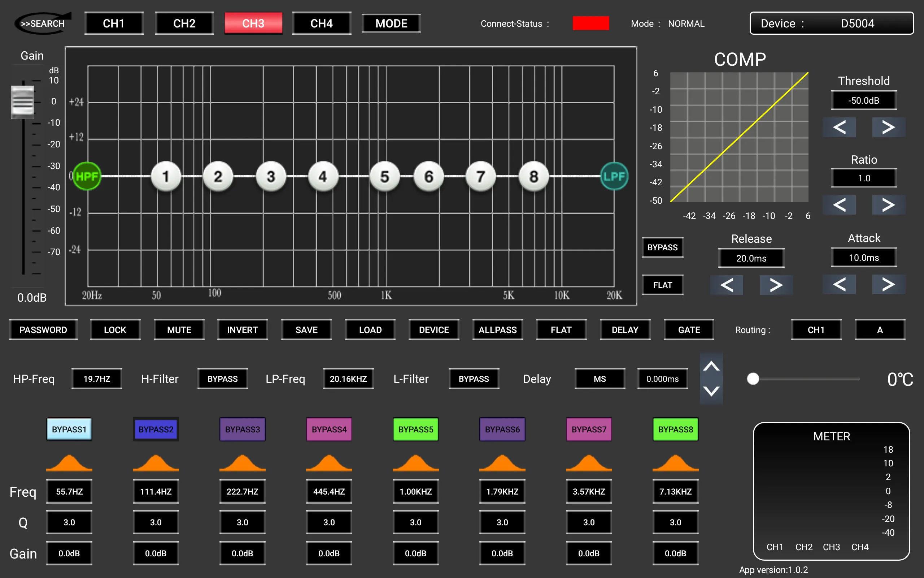Increase Release time with right arrow
The height and width of the screenshot is (578, 924).
tap(776, 285)
